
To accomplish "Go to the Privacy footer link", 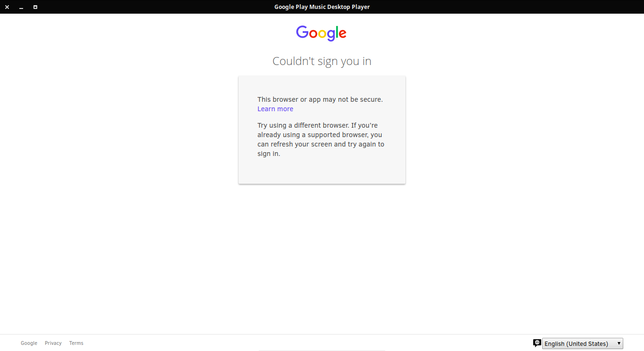I will pyautogui.click(x=53, y=343).
